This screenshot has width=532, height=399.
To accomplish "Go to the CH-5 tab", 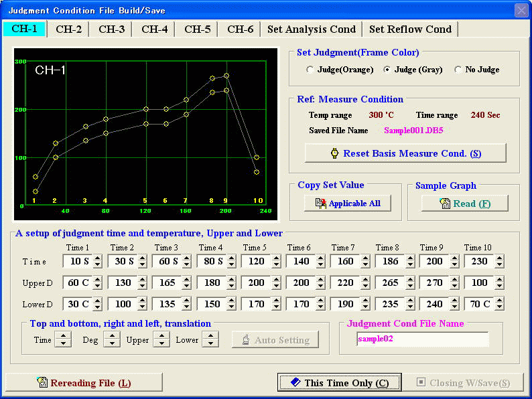I will coord(198,29).
